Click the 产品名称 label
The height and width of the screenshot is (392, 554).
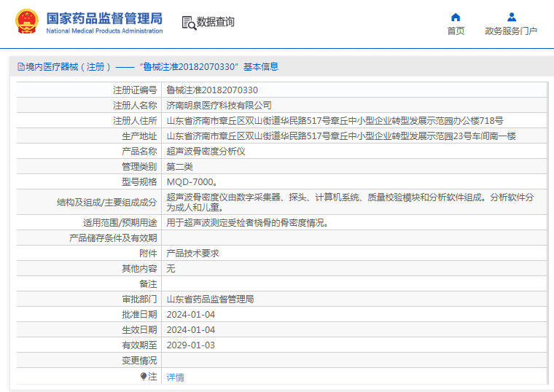tap(139, 151)
